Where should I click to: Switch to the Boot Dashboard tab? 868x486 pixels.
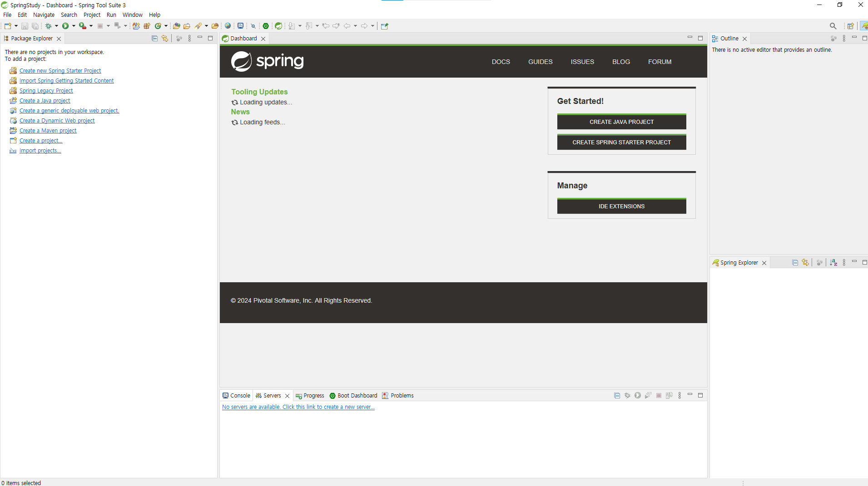[x=353, y=396]
